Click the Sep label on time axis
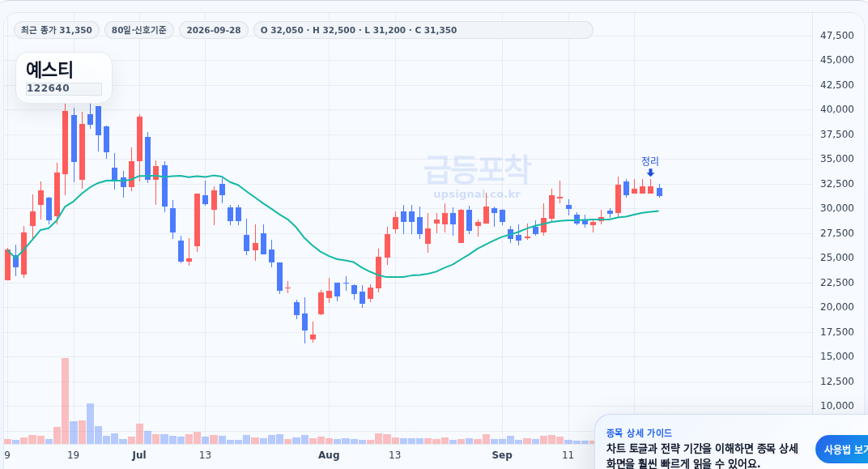 coord(502,455)
